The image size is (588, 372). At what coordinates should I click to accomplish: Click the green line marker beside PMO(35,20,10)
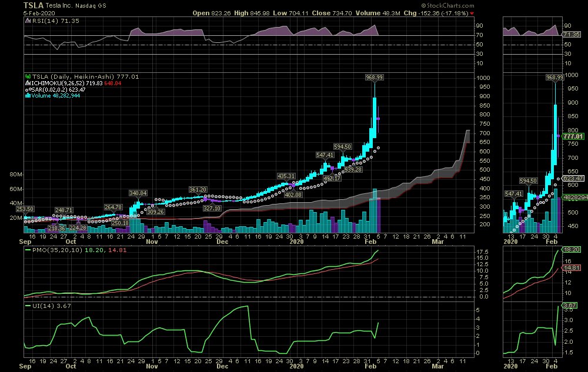(28, 250)
